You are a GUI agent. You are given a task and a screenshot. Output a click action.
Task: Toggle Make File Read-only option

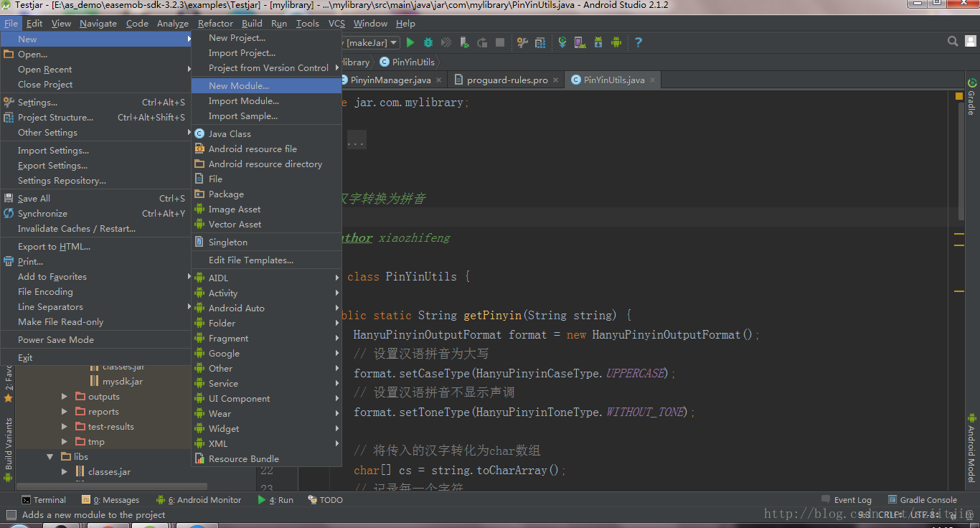[95, 321]
